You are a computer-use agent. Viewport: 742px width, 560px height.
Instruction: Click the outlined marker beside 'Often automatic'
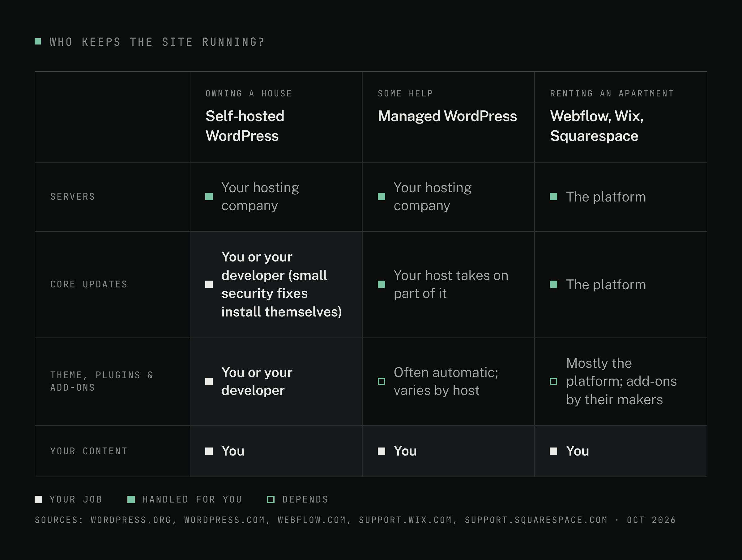pyautogui.click(x=382, y=381)
